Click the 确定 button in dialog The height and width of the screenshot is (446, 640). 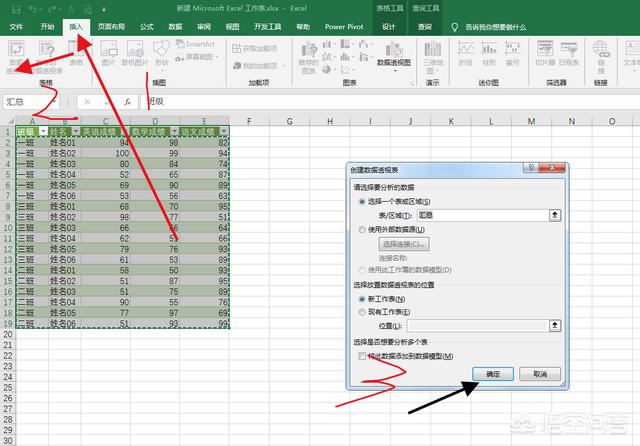(x=494, y=373)
